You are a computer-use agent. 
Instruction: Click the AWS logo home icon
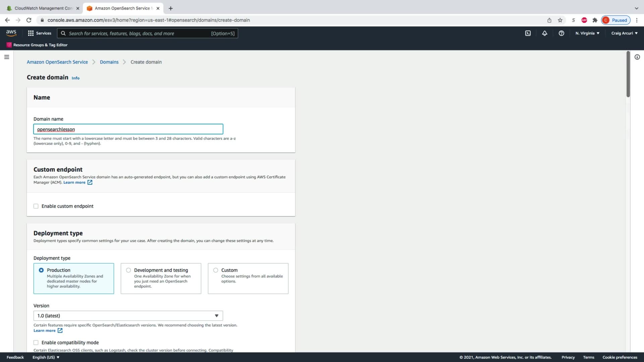point(11,33)
